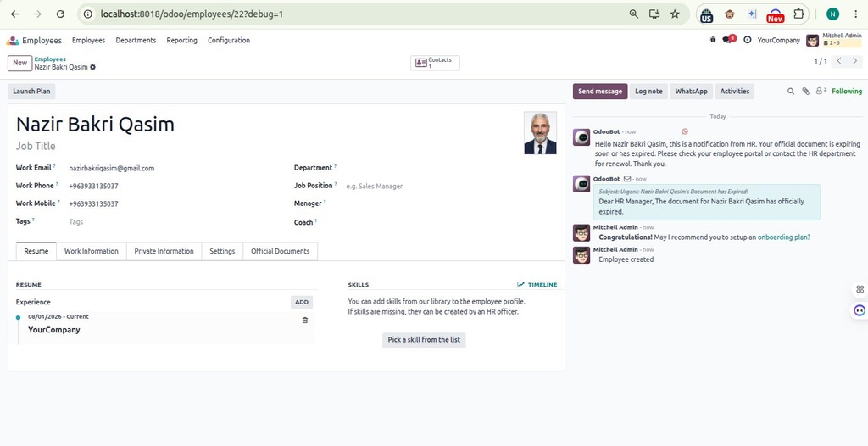Image resolution: width=868 pixels, height=446 pixels.
Task: Click the browser address bar URL
Action: pos(192,14)
